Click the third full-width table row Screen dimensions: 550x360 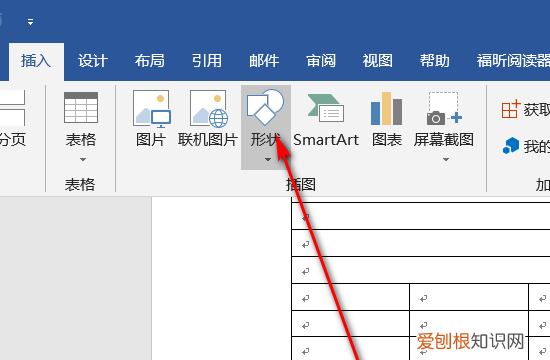tap(421, 270)
